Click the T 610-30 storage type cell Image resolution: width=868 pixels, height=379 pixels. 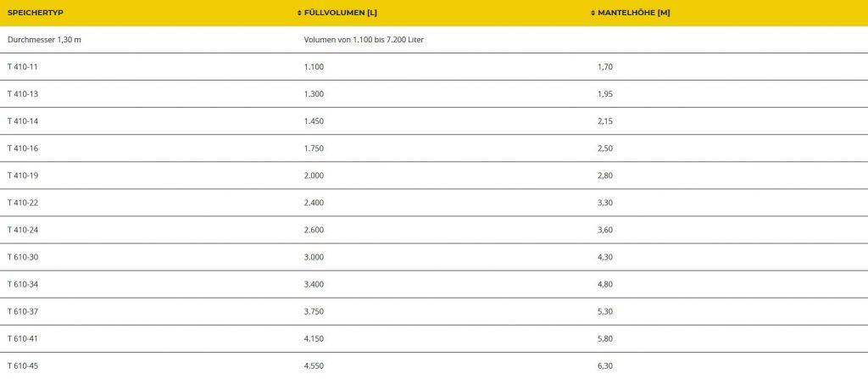pos(23,257)
